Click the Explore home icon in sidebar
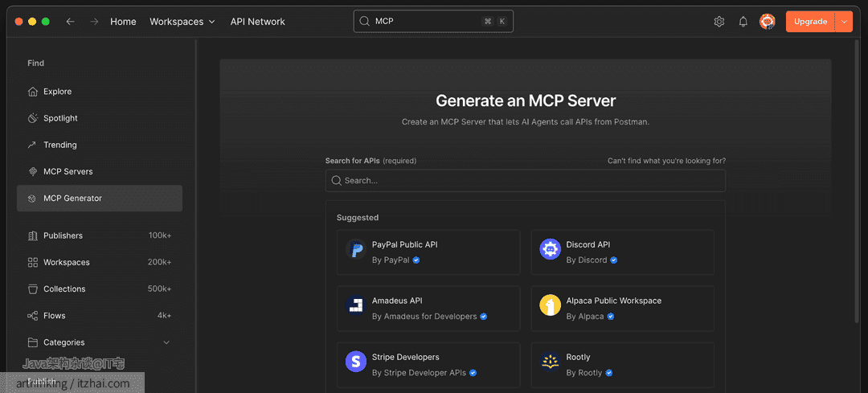The width and height of the screenshot is (868, 393). (33, 92)
